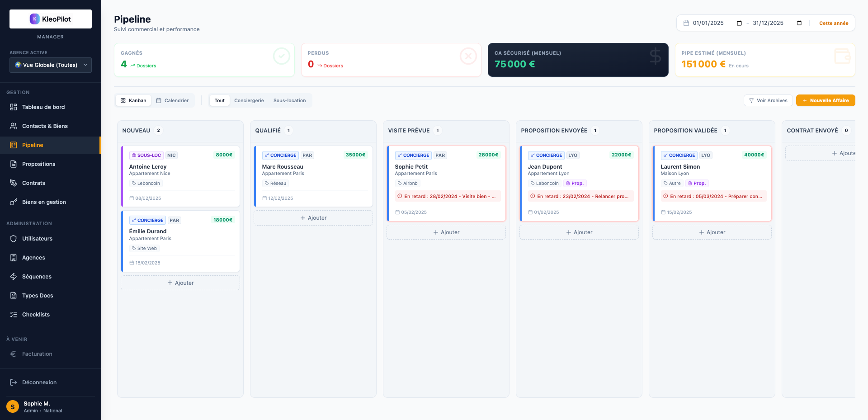Switch to the Calendrier view toggle
868x420 pixels.
[x=173, y=100]
